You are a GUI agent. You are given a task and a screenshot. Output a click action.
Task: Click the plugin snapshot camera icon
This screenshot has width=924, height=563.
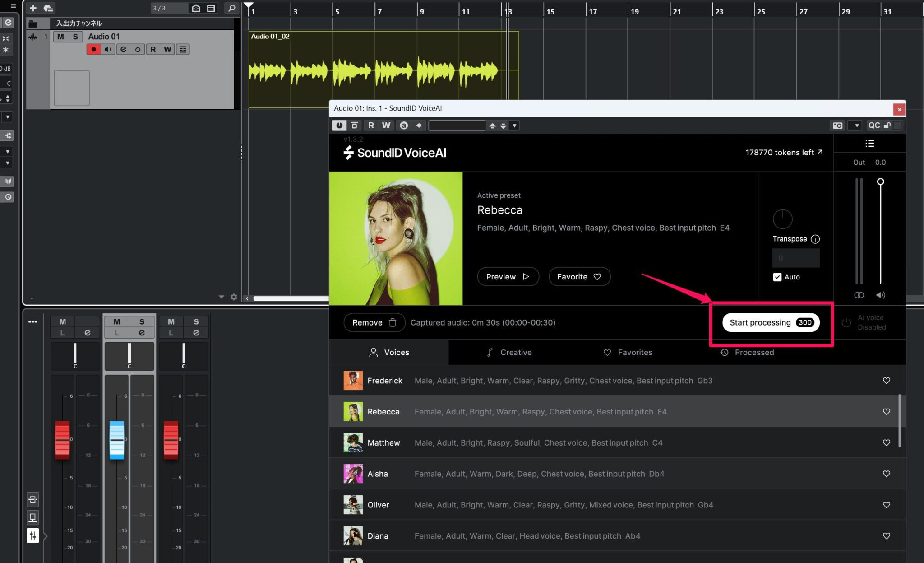[x=837, y=126]
